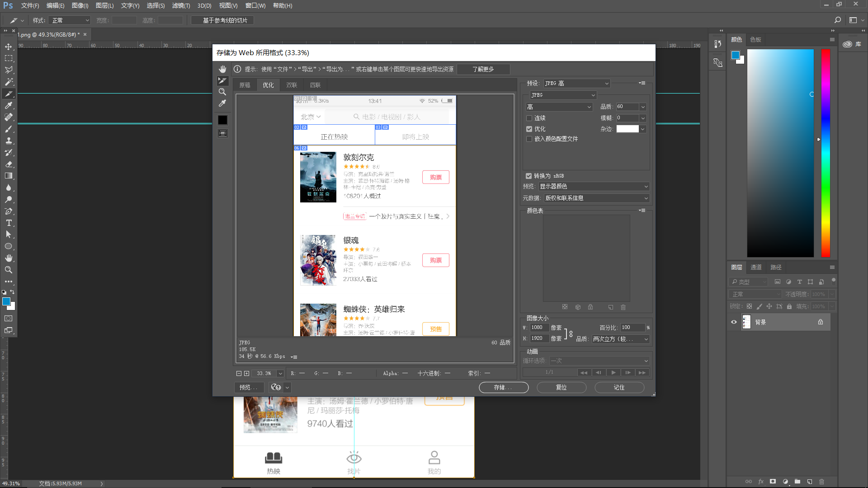Hide the 背景 layer with eye icon

coord(734,322)
